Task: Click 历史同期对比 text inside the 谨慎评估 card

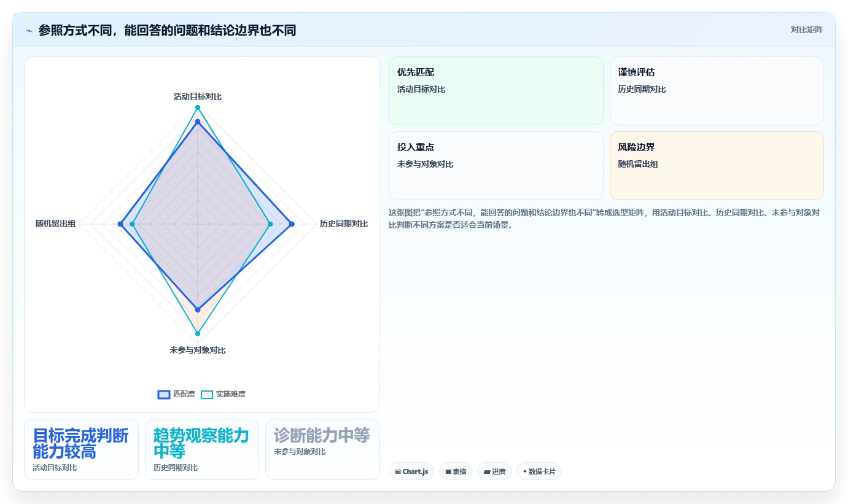Action: click(642, 90)
